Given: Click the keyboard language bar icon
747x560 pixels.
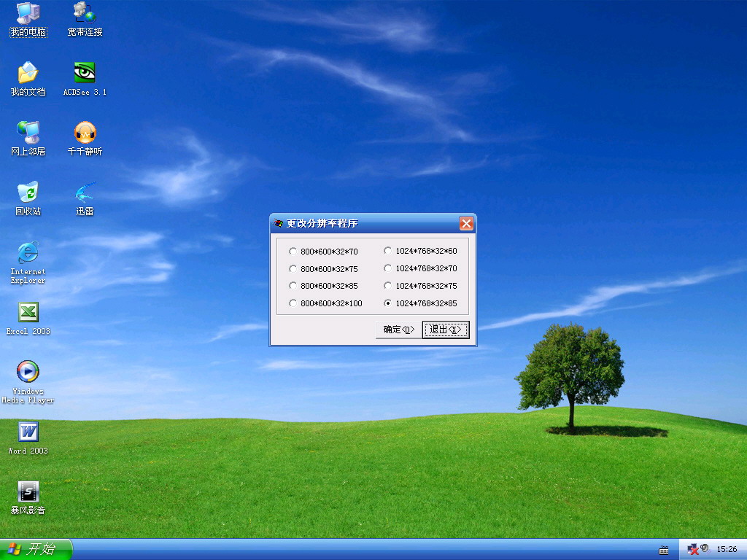Looking at the screenshot, I should (x=664, y=551).
